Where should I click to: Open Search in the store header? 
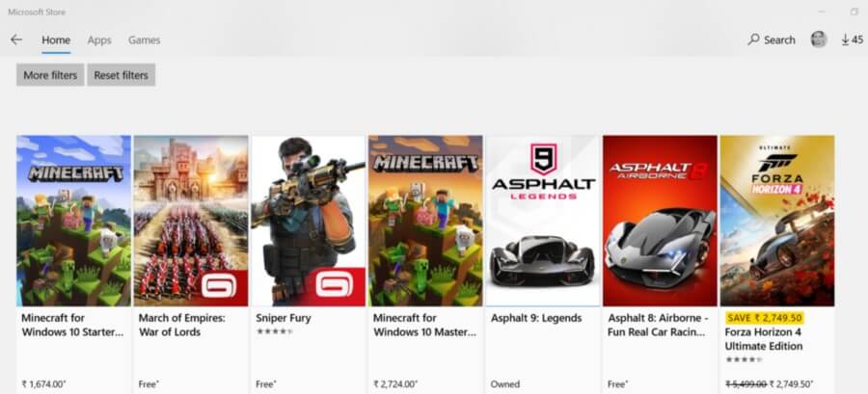coord(772,39)
